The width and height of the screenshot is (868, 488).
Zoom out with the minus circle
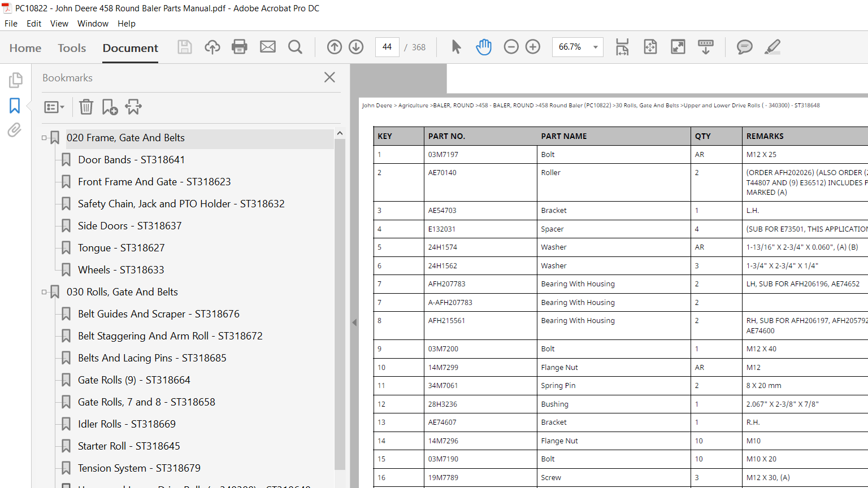(511, 47)
